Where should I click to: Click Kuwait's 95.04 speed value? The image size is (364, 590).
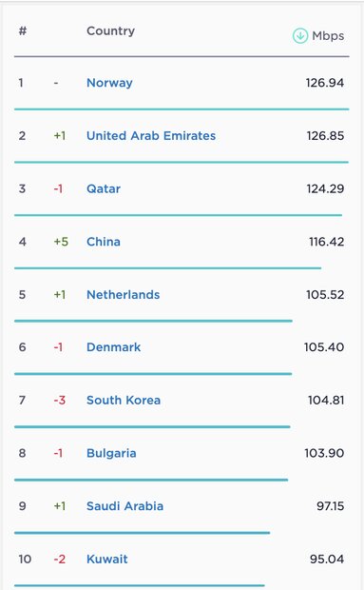coord(327,560)
